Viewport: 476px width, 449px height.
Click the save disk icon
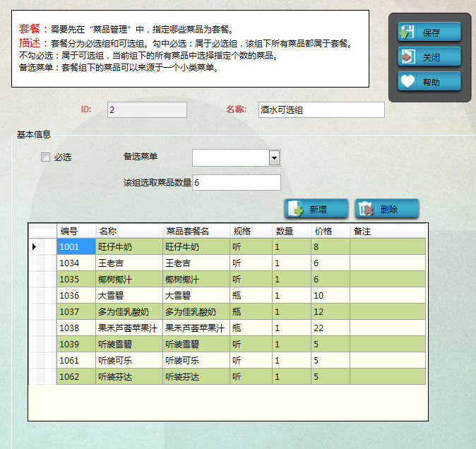point(407,32)
